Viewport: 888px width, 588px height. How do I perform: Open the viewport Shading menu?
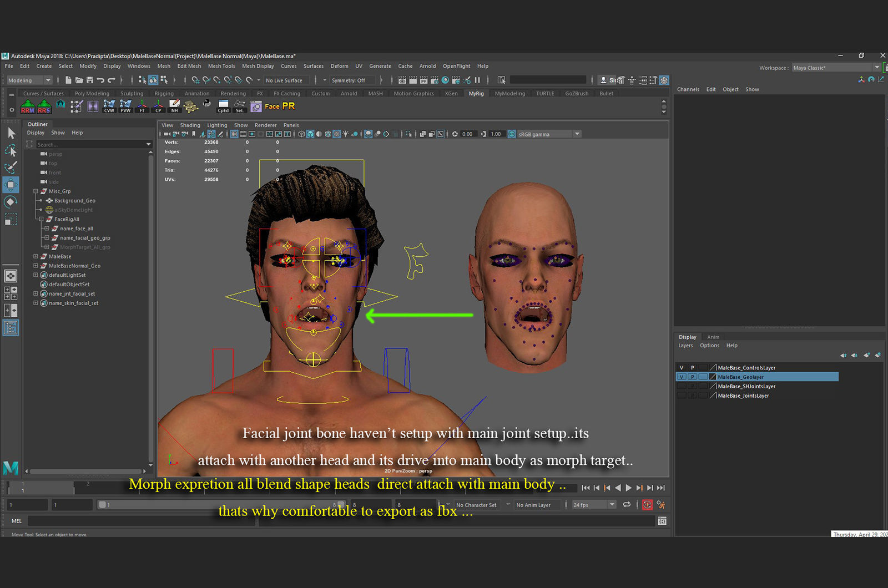pos(190,125)
